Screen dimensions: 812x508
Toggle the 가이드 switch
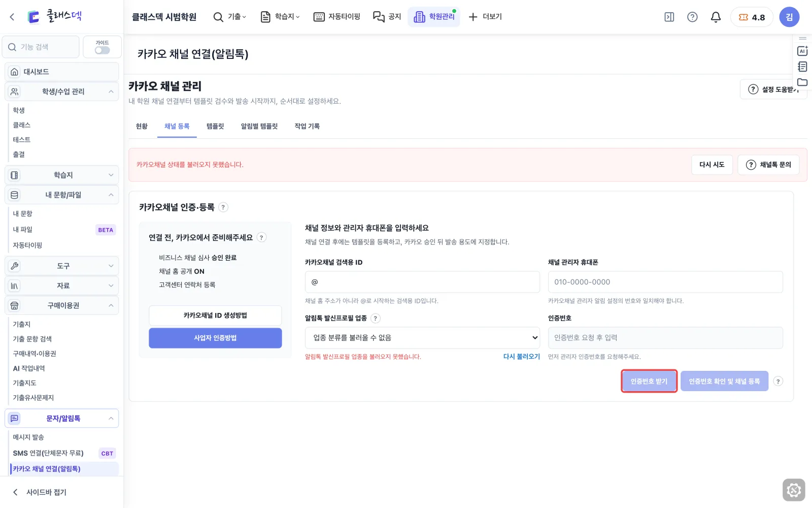pyautogui.click(x=102, y=50)
